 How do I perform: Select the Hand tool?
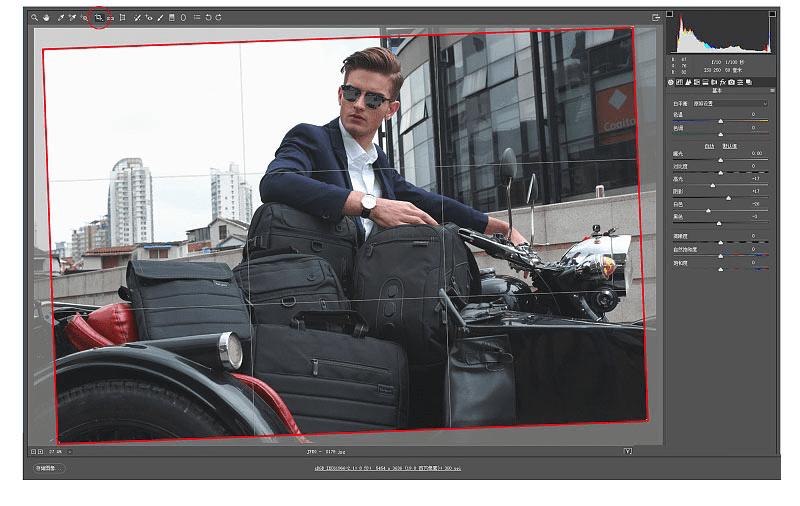click(x=46, y=17)
